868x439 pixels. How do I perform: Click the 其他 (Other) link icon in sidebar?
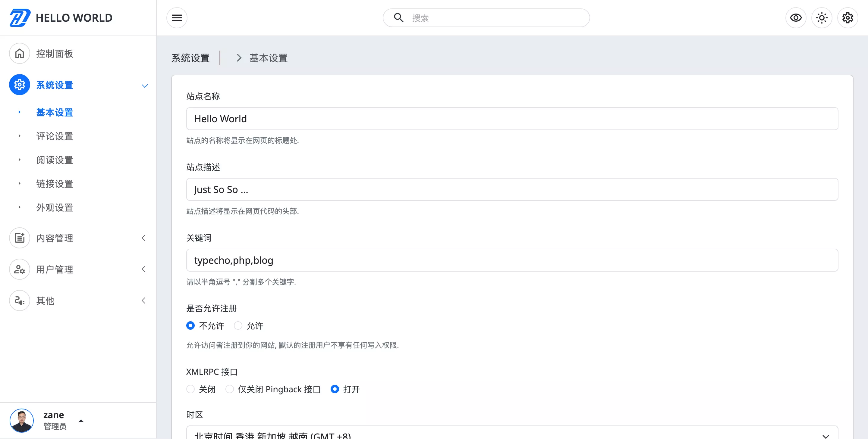click(x=19, y=300)
